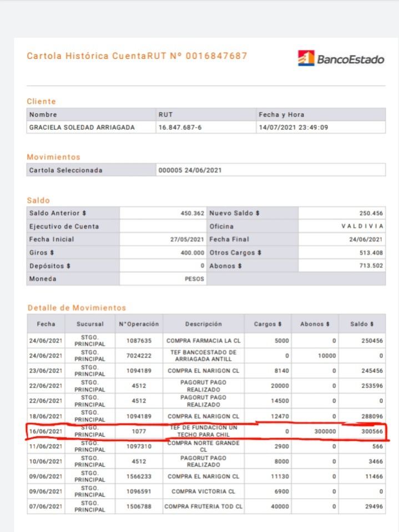The width and height of the screenshot is (399, 532).
Task: Click the 'Fecha Inicial' label
Action: pos(52,239)
